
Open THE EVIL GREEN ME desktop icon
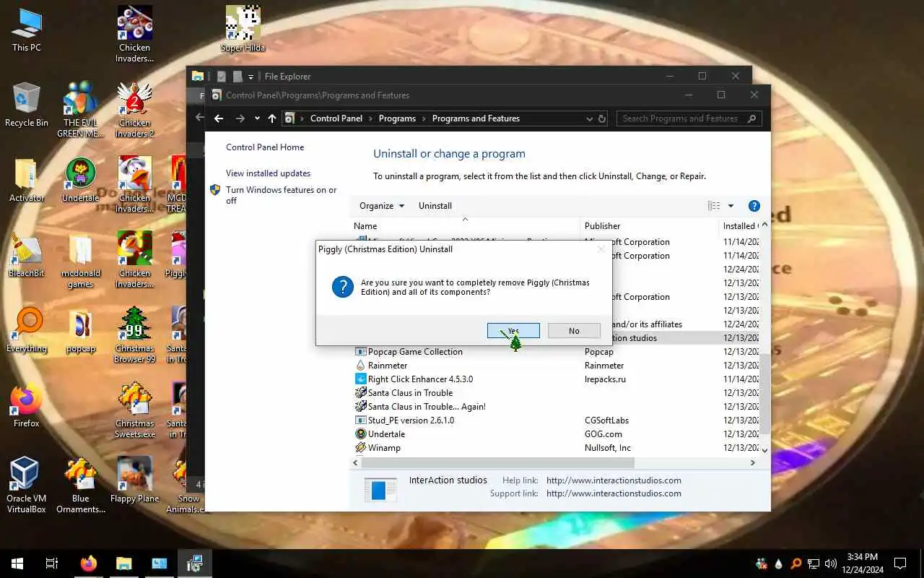tap(81, 110)
